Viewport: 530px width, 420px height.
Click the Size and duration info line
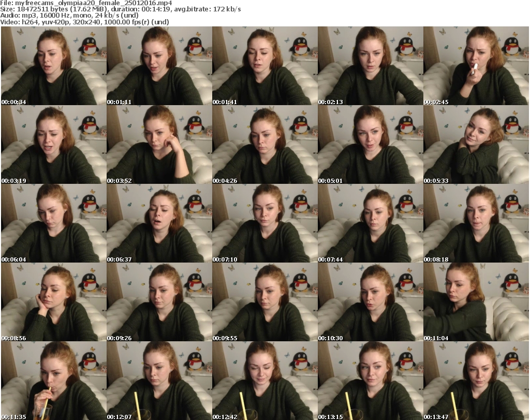pos(121,9)
